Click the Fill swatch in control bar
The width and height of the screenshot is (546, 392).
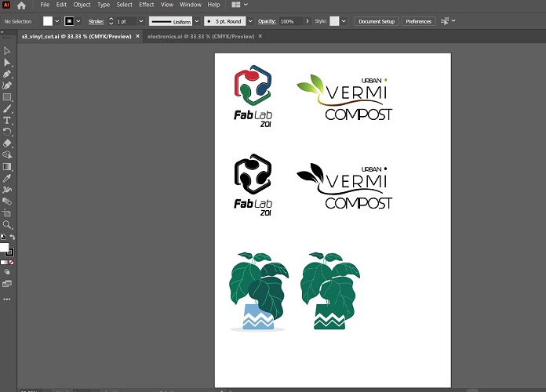click(x=48, y=21)
